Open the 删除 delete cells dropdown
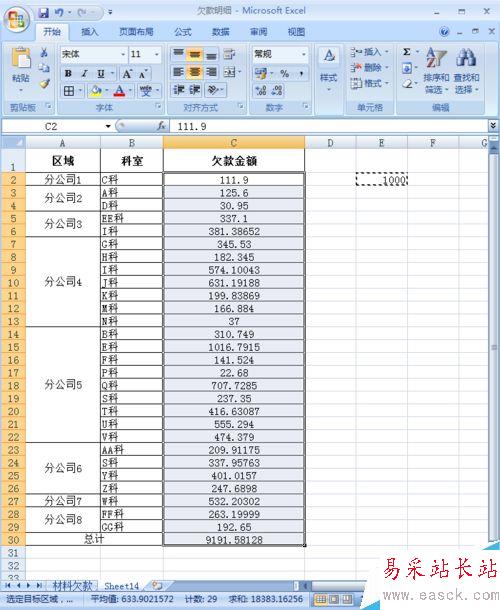The width and height of the screenshot is (500, 610). pyautogui.click(x=369, y=68)
